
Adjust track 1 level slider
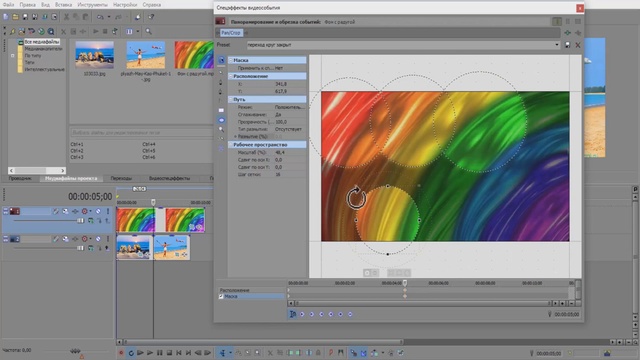click(x=80, y=221)
